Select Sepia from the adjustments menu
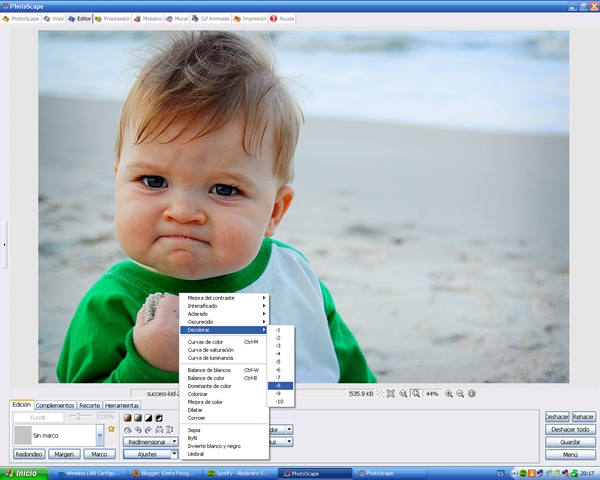Image resolution: width=600 pixels, height=480 pixels. [225, 430]
